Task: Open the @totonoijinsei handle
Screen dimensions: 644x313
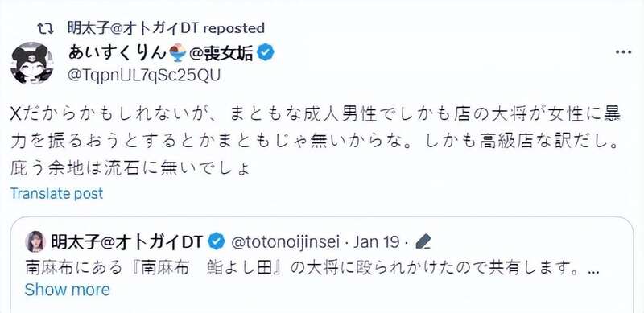Action: pos(286,242)
